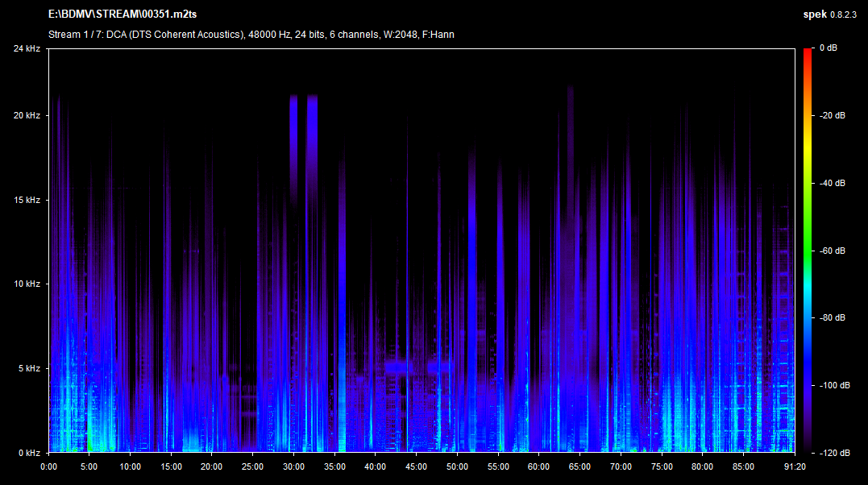This screenshot has width=868, height=485.
Task: Click the -120 dB label at scale bottom
Action: [x=833, y=453]
